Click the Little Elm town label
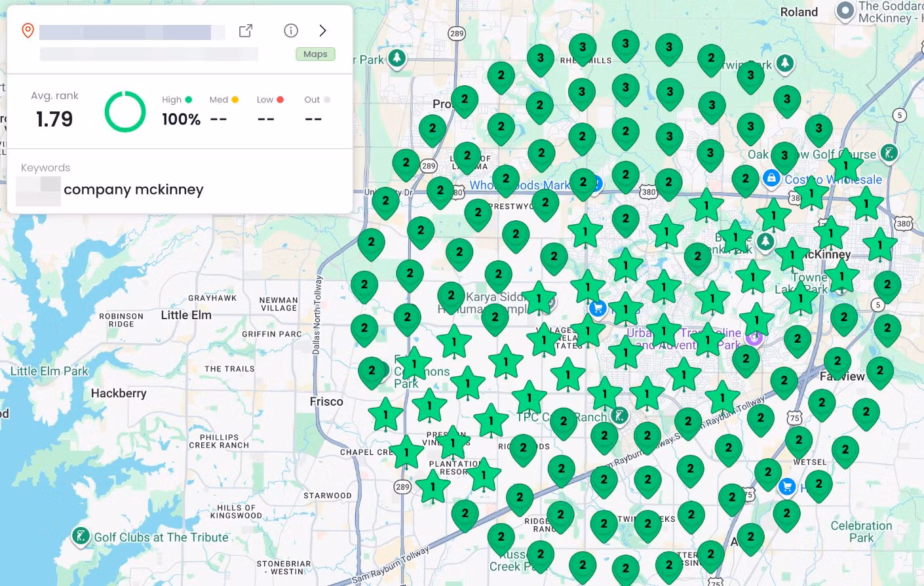 tap(186, 315)
